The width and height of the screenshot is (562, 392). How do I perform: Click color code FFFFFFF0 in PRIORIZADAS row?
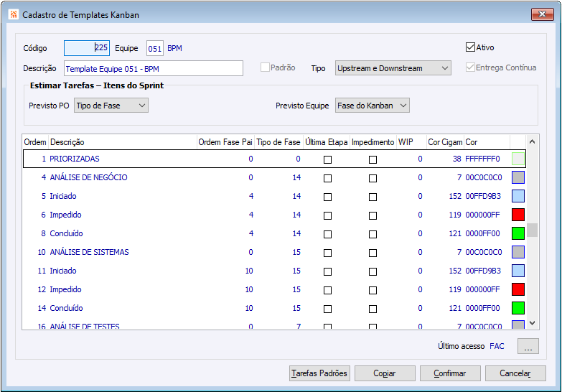coord(482,159)
